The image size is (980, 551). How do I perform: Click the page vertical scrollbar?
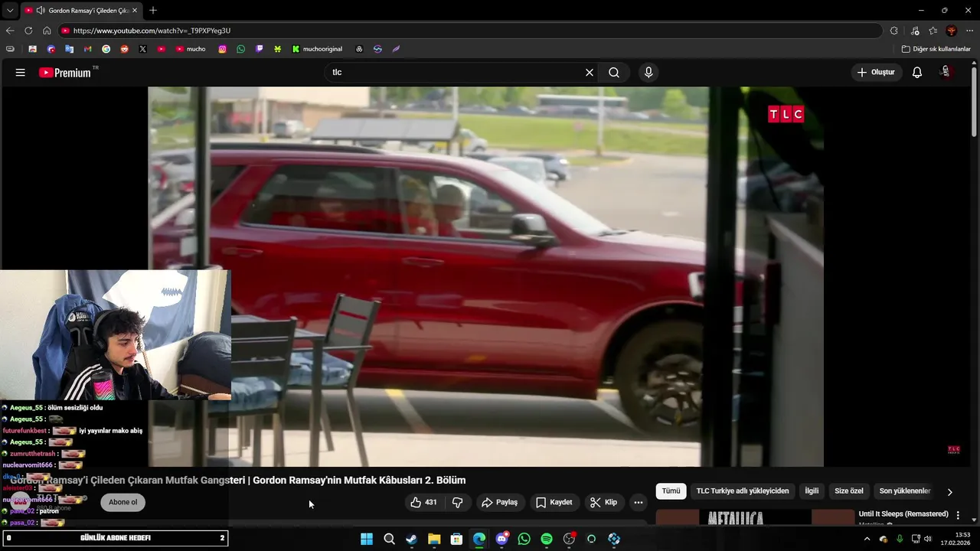(974, 102)
